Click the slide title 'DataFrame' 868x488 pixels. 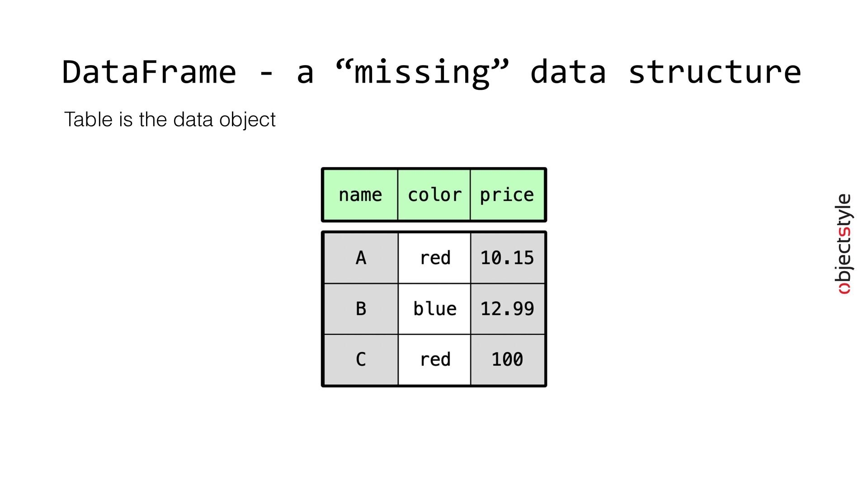tap(149, 72)
